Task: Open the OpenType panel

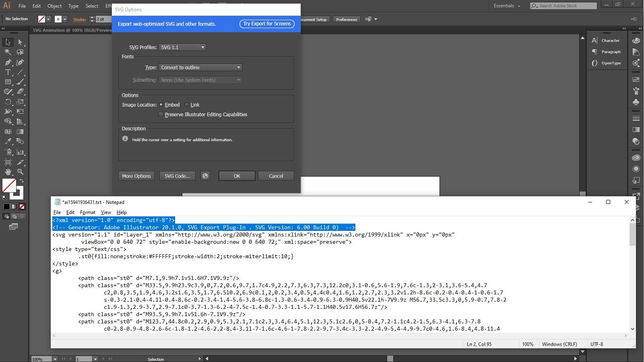Action: [606, 63]
